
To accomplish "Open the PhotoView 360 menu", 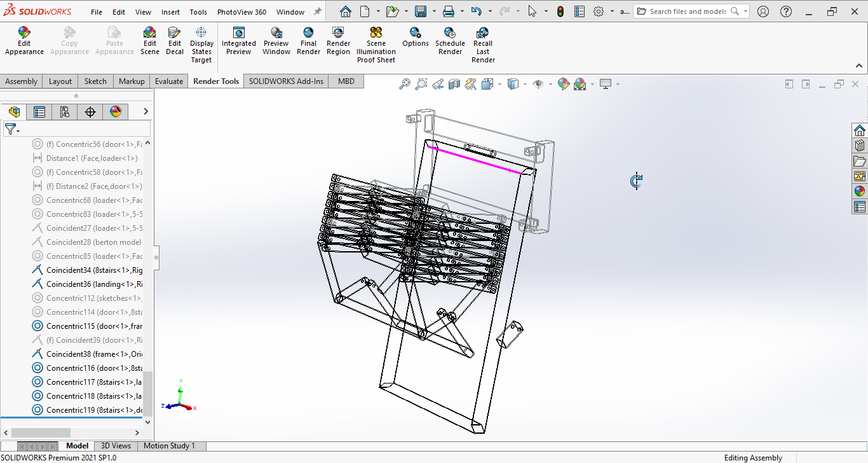I will (241, 12).
